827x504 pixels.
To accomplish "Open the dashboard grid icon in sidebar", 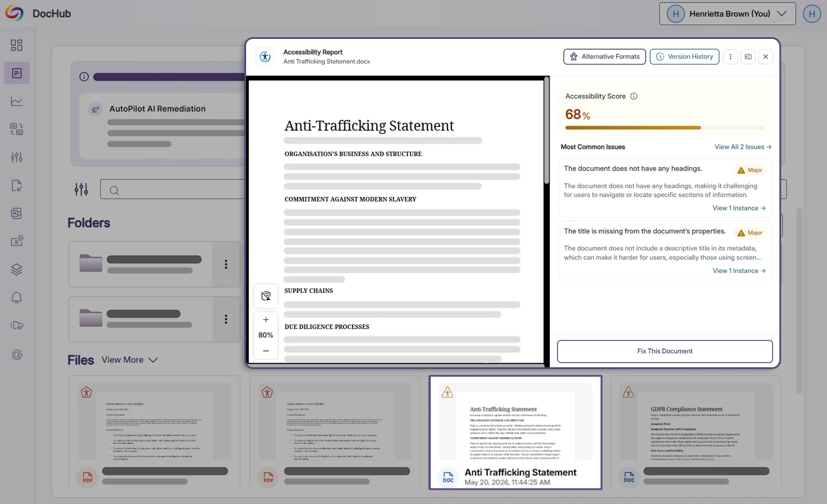I will click(17, 45).
